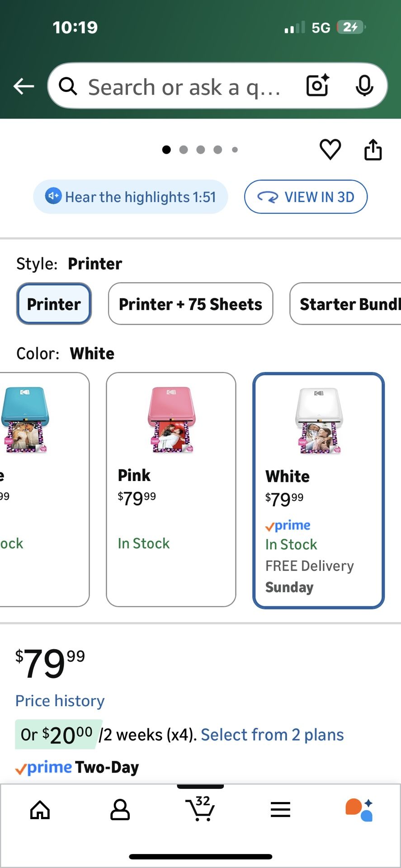This screenshot has height=868, width=401.
Task: Select Printer + 75 Sheets style
Action: pos(190,304)
